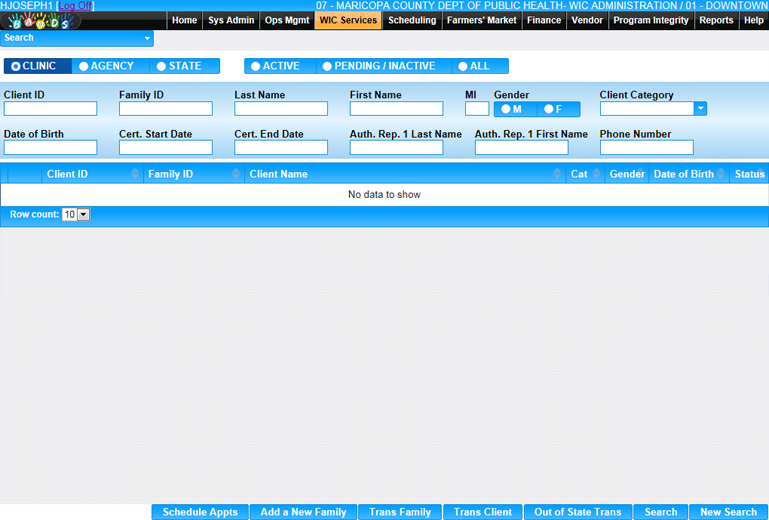
Task: Sort the Gender column
Action: pyautogui.click(x=641, y=174)
